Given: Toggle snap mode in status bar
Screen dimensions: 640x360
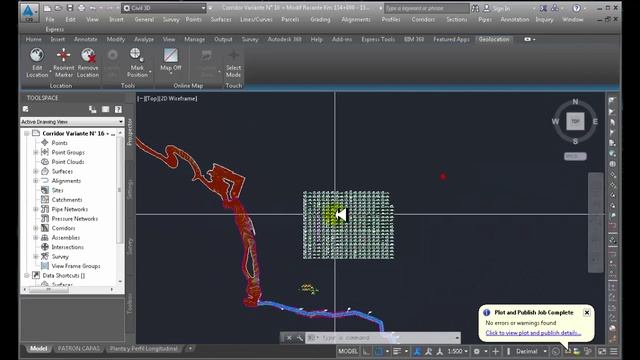Looking at the screenshot, I should [x=379, y=351].
